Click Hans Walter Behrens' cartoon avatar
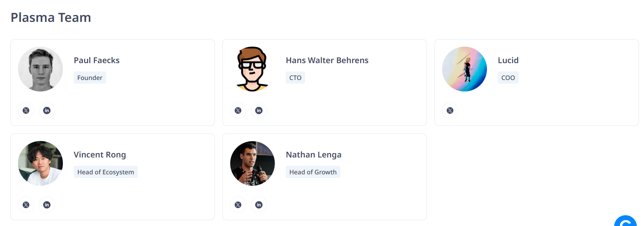The height and width of the screenshot is (226, 644). [252, 69]
